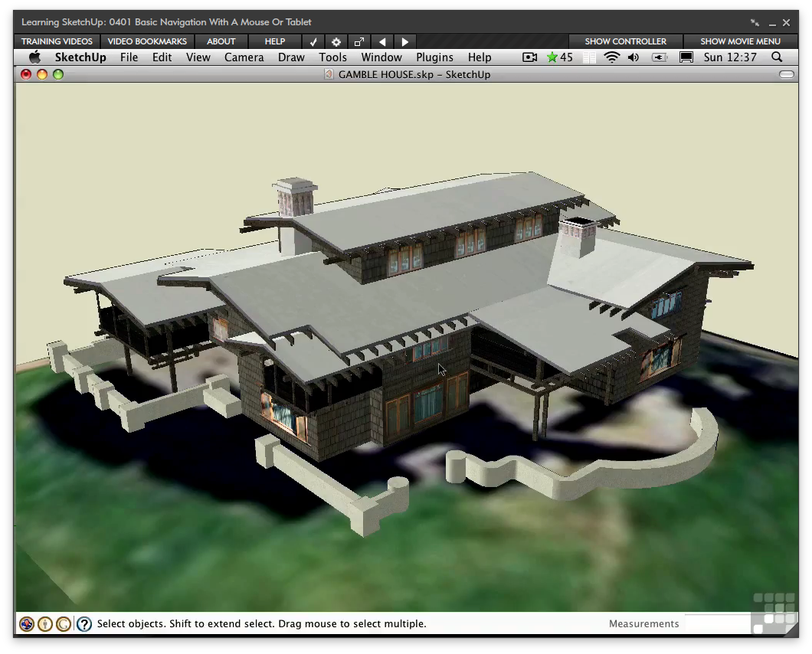
Task: Open the VIDEO BOOKMARKS tab
Action: point(147,41)
